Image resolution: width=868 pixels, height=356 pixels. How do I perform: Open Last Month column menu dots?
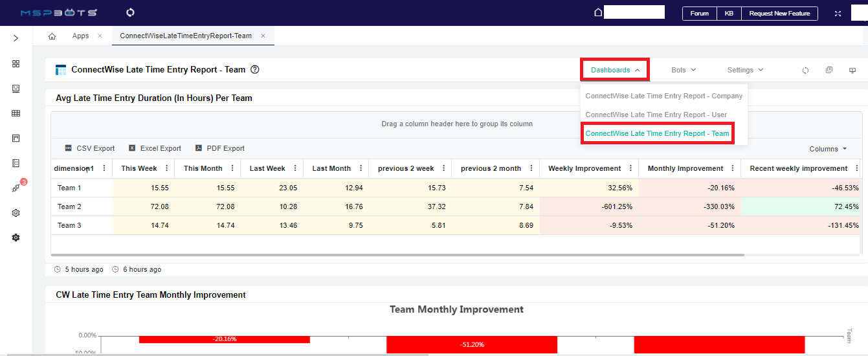coord(360,168)
